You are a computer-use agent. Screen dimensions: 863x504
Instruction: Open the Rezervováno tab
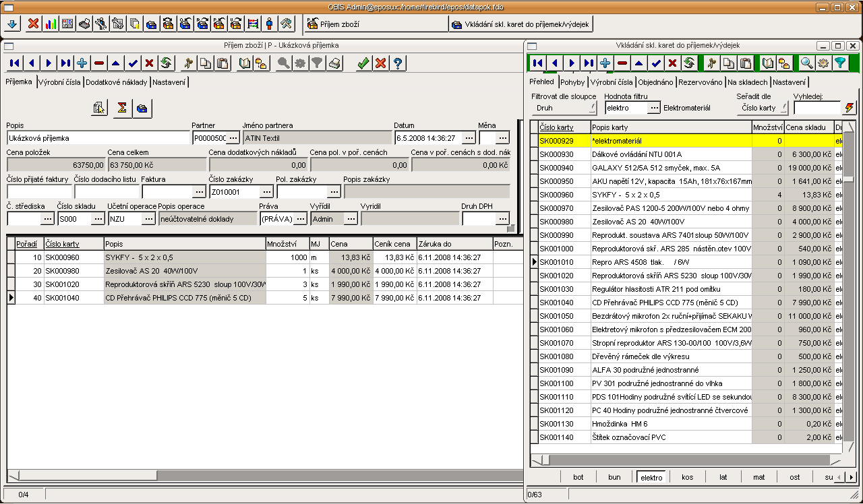click(x=700, y=82)
